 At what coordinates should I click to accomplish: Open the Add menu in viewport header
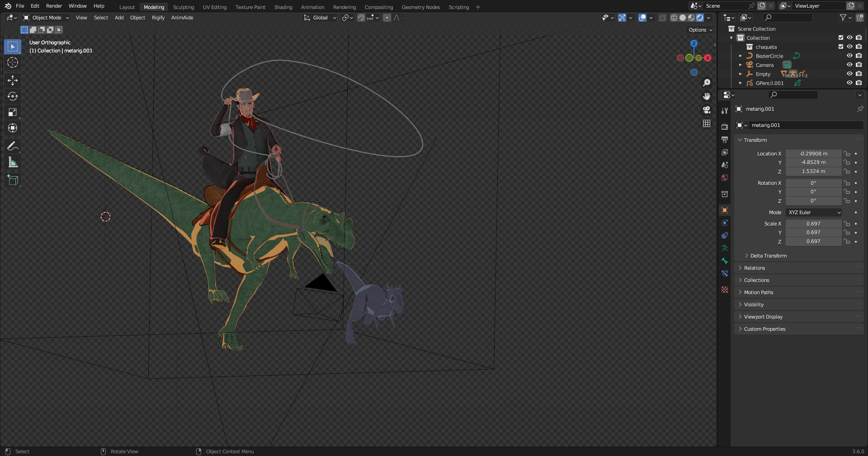pyautogui.click(x=119, y=18)
